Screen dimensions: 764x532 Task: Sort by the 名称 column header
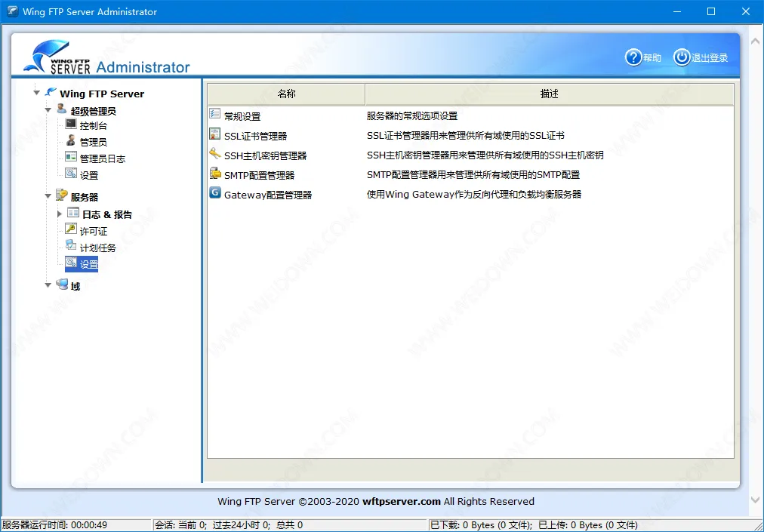[x=287, y=94]
